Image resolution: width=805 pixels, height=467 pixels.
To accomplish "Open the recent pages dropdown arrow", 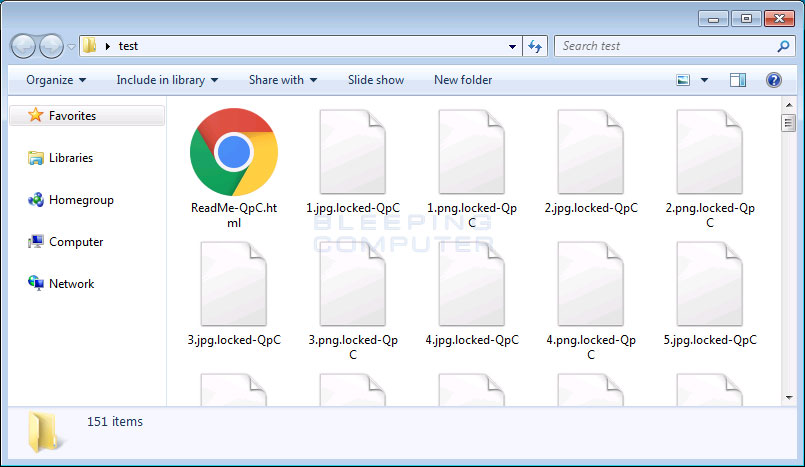I will pos(71,47).
